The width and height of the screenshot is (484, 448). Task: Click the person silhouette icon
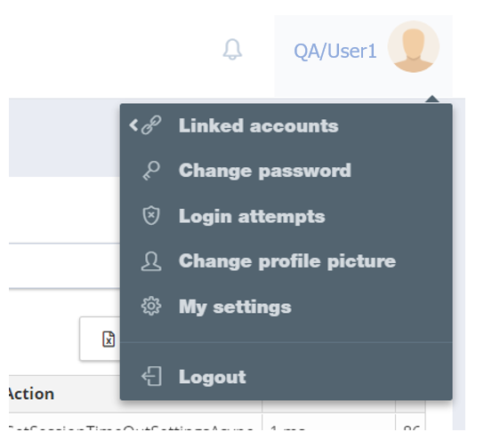point(151,261)
